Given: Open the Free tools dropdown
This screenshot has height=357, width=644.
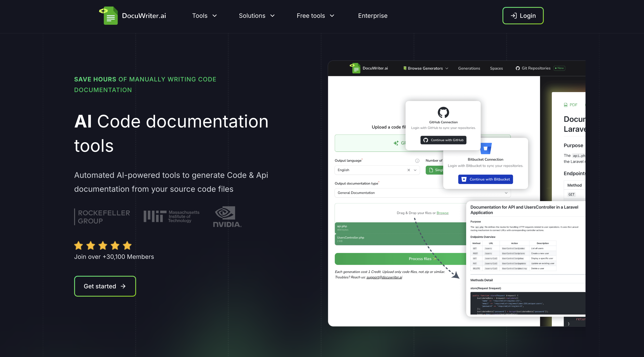Looking at the screenshot, I should pyautogui.click(x=315, y=16).
